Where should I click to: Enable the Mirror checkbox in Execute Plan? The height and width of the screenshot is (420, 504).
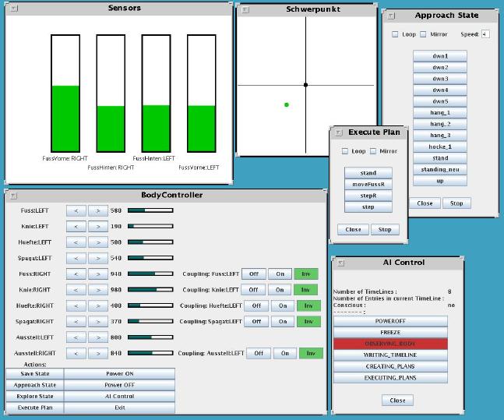[x=373, y=151]
